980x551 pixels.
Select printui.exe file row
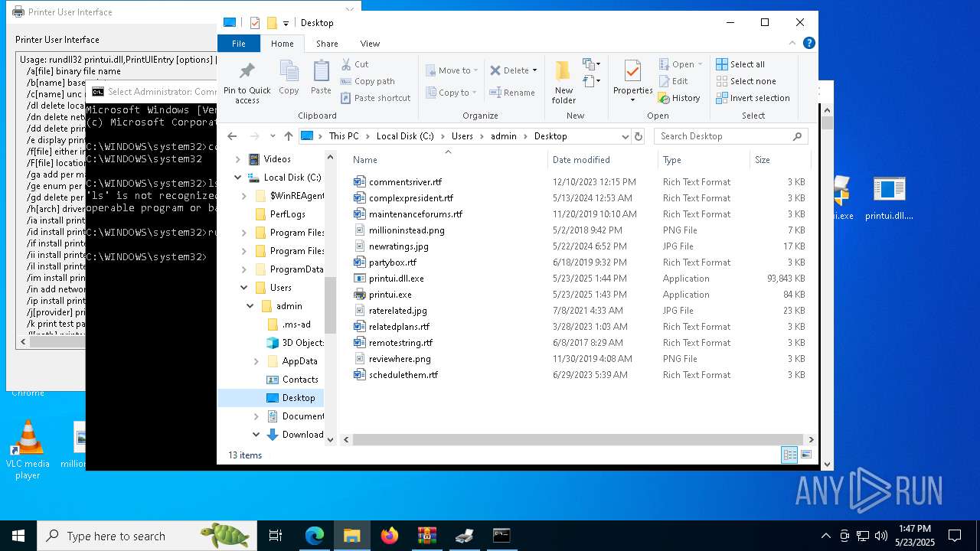[x=580, y=295]
